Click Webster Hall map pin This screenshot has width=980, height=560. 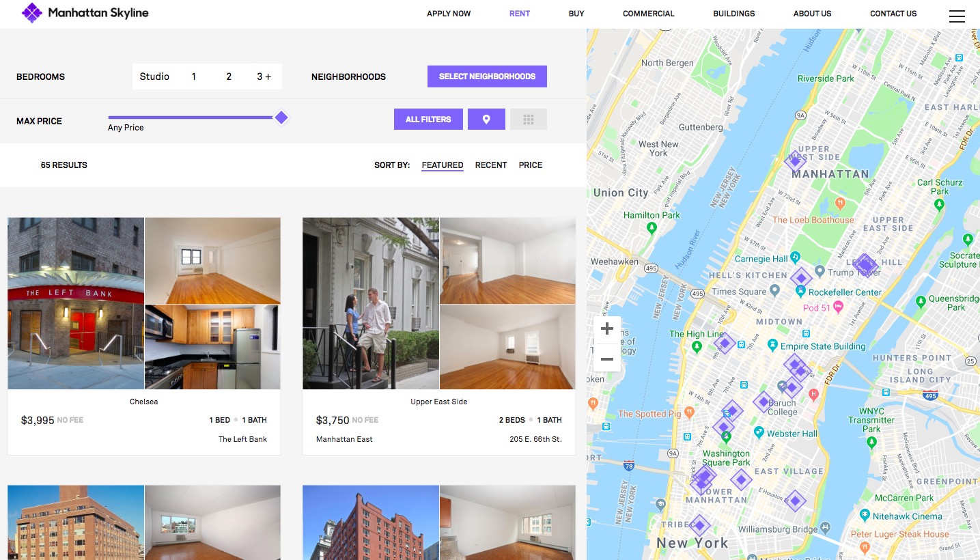759,432
